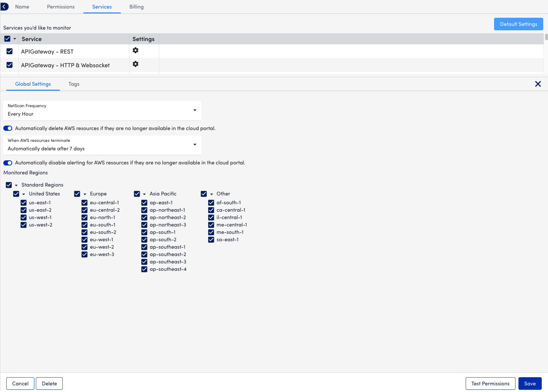The width and height of the screenshot is (548, 392).
Task: Click the back arrow icon next to Name
Action: [x=4, y=7]
